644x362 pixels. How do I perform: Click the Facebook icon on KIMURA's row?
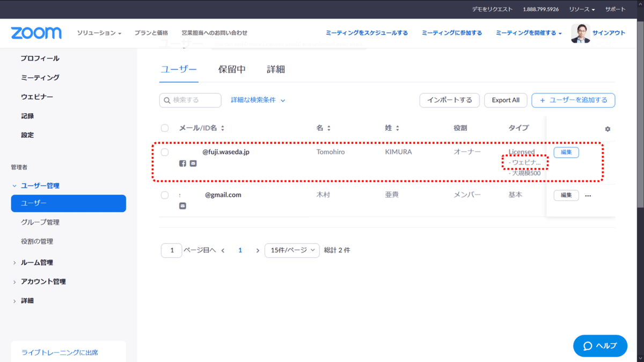(182, 163)
